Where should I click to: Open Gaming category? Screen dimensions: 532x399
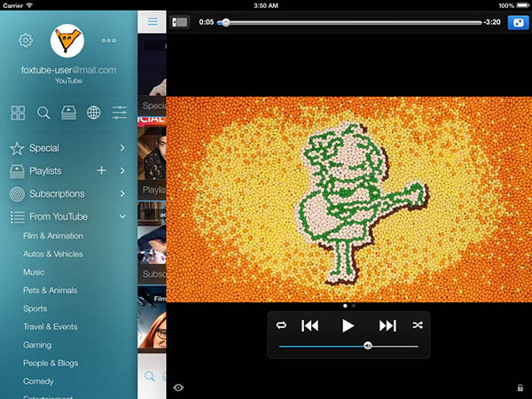tap(37, 345)
